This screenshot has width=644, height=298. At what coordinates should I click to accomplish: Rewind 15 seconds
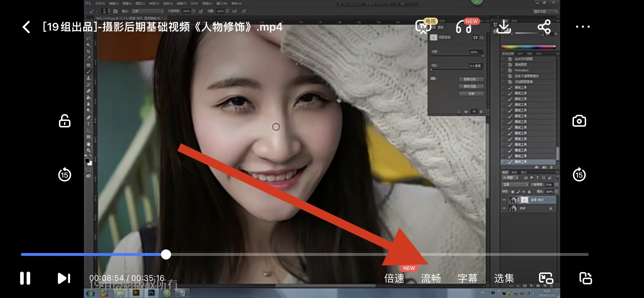65,175
